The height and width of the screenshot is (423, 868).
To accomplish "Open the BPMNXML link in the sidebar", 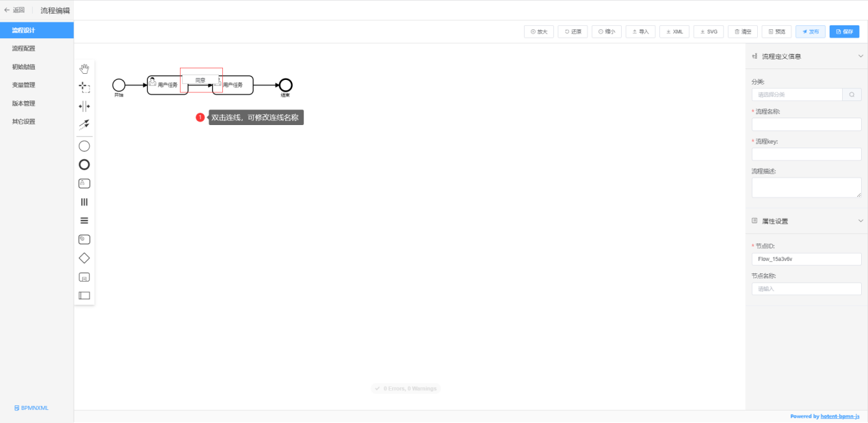I will tap(31, 408).
